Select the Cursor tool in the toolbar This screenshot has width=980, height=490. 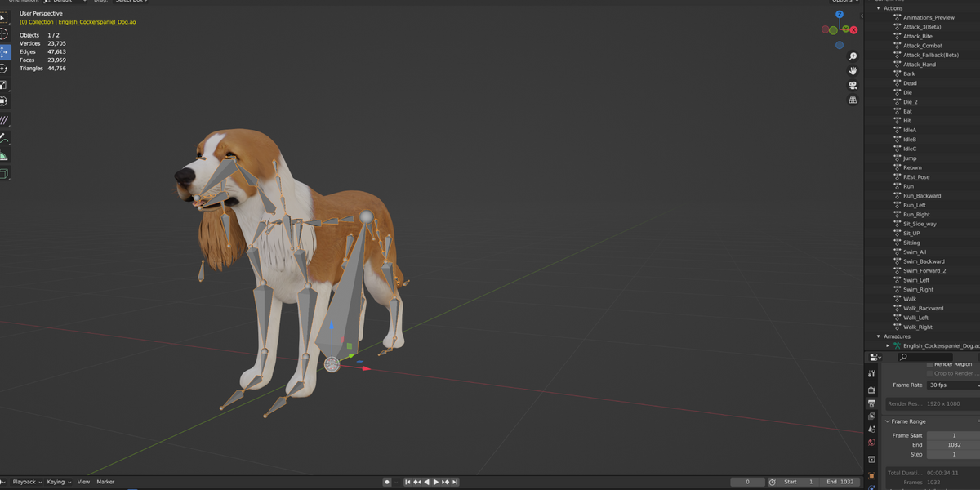[3, 34]
